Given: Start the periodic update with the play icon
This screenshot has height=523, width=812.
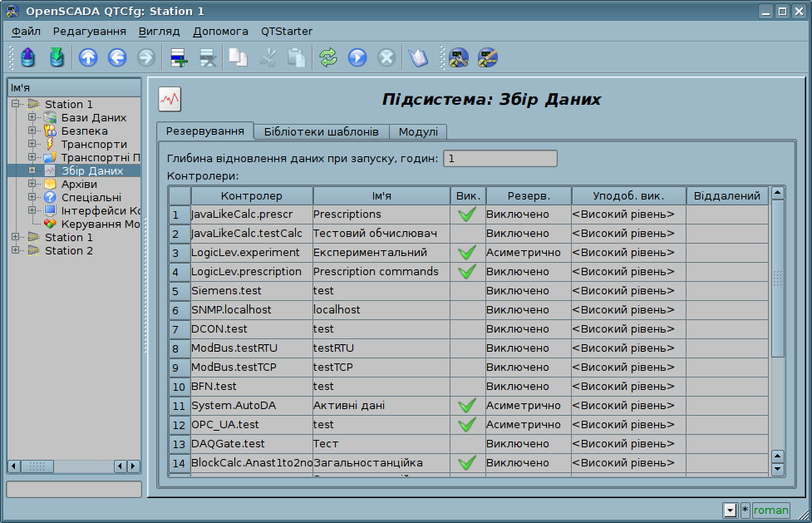Looking at the screenshot, I should [357, 57].
